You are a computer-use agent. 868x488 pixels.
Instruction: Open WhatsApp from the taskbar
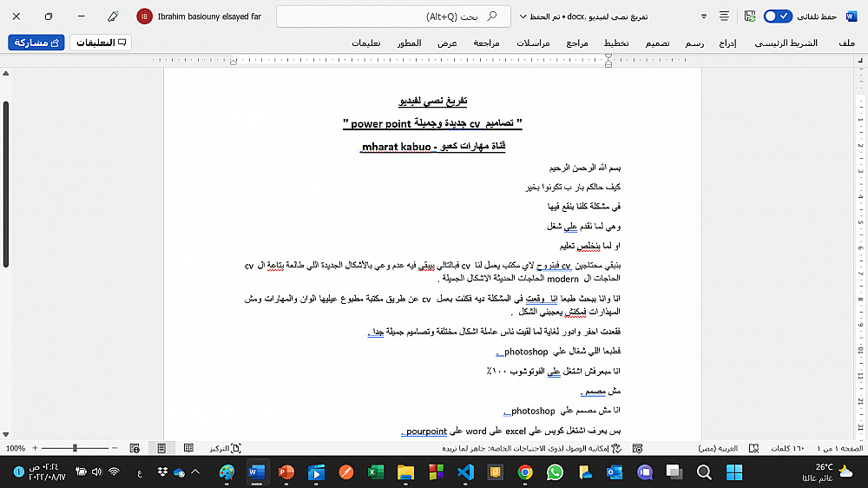pos(555,472)
